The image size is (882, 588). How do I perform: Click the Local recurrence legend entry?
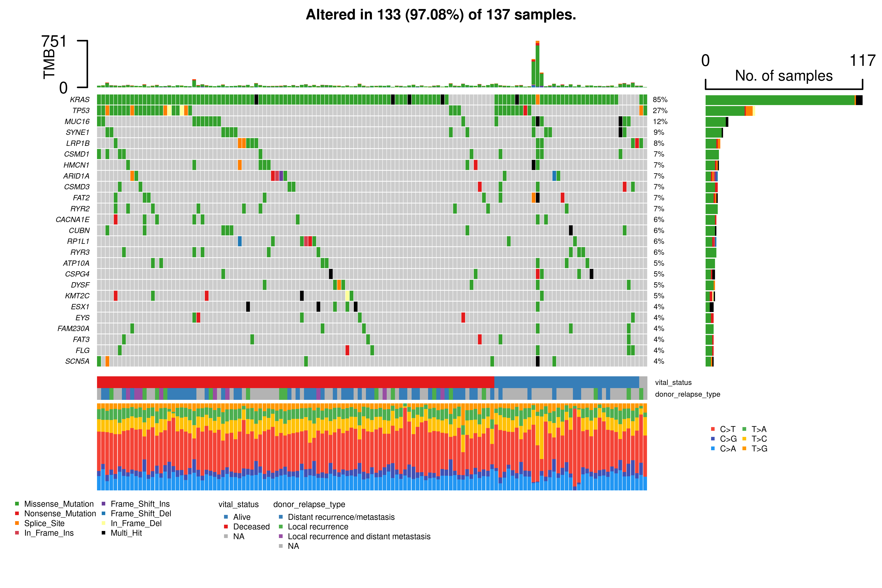tap(318, 527)
